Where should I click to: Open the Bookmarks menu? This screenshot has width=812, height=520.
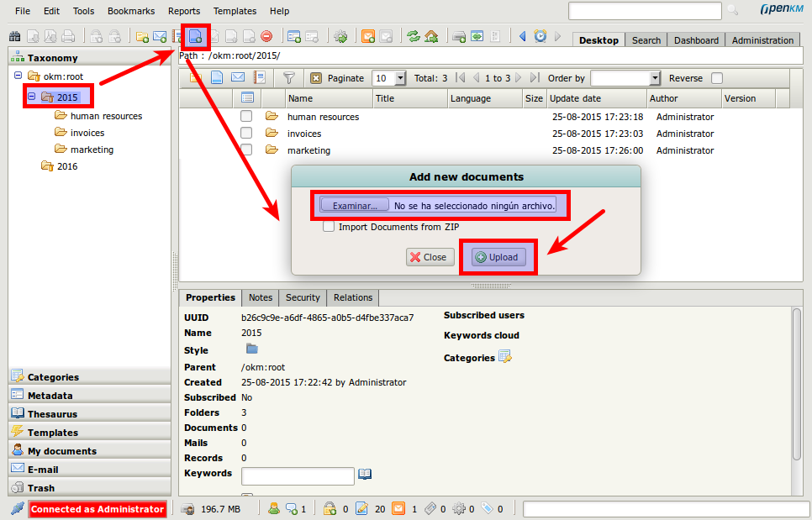coord(129,11)
